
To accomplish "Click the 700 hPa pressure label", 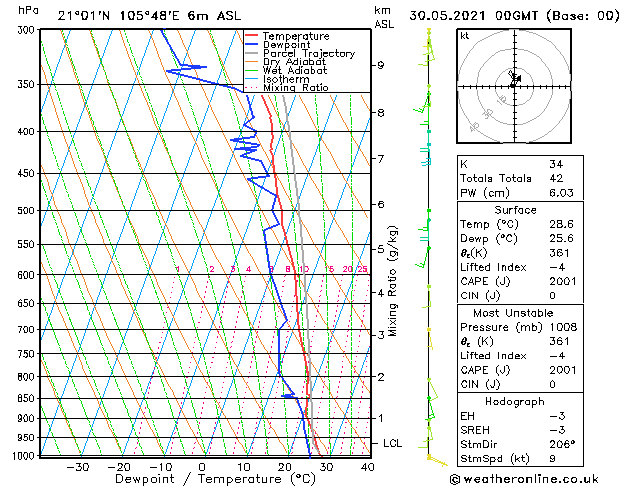I will coord(28,330).
